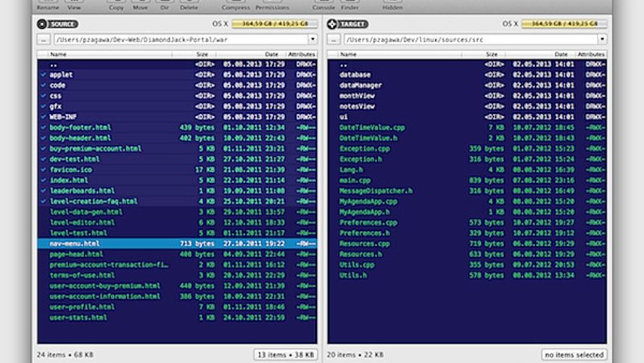Image resolution: width=644 pixels, height=363 pixels.
Task: Click the parent folder button in source pane
Action: (44, 39)
